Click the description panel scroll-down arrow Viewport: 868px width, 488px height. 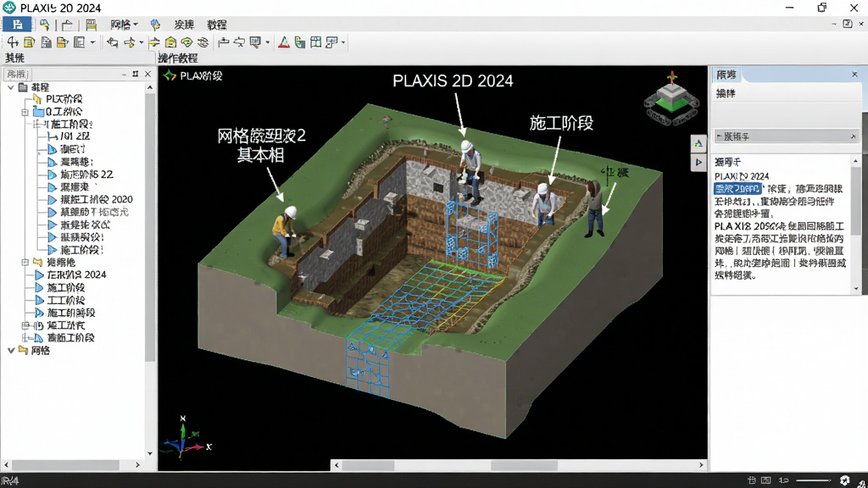tap(856, 288)
